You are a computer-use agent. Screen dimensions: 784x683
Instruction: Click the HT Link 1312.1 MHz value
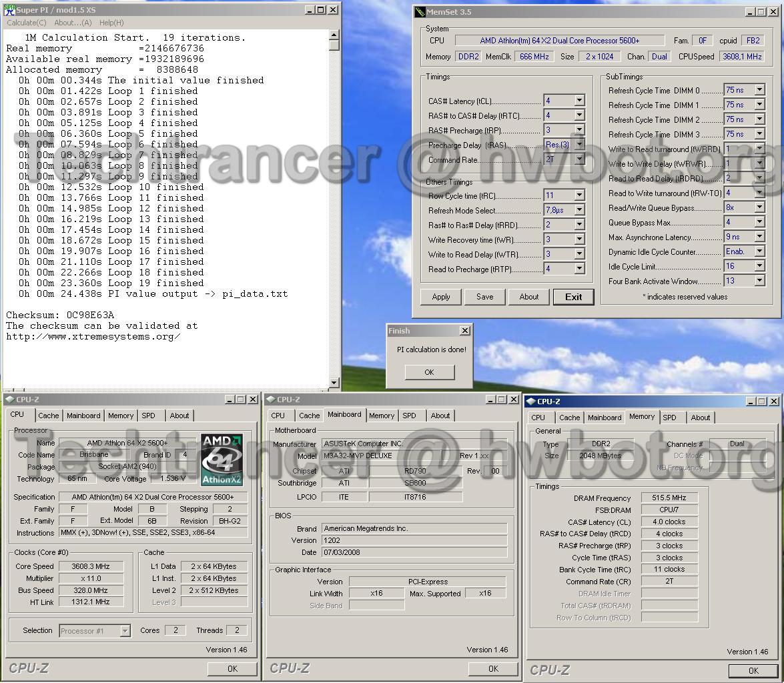(x=91, y=602)
